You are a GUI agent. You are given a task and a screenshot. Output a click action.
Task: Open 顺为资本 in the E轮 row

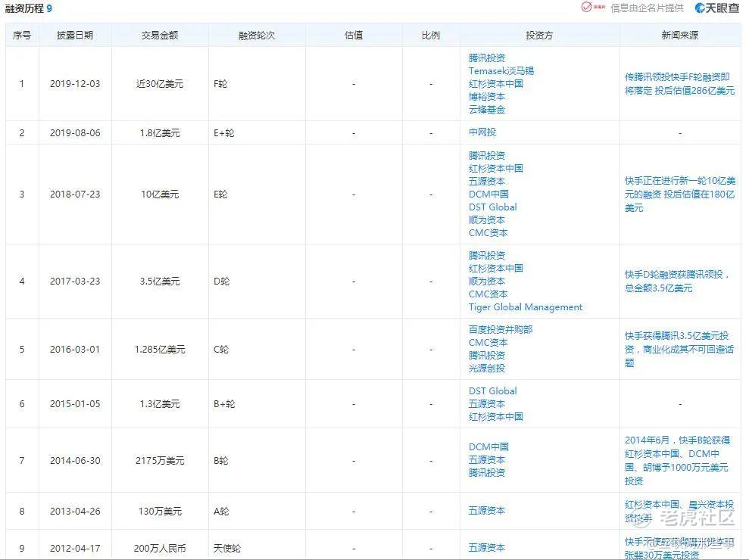click(487, 220)
